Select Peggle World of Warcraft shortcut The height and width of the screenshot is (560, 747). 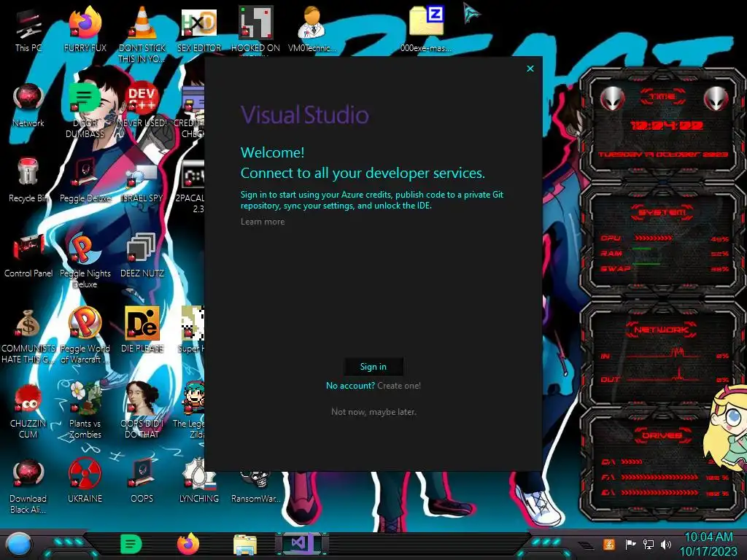pyautogui.click(x=85, y=335)
